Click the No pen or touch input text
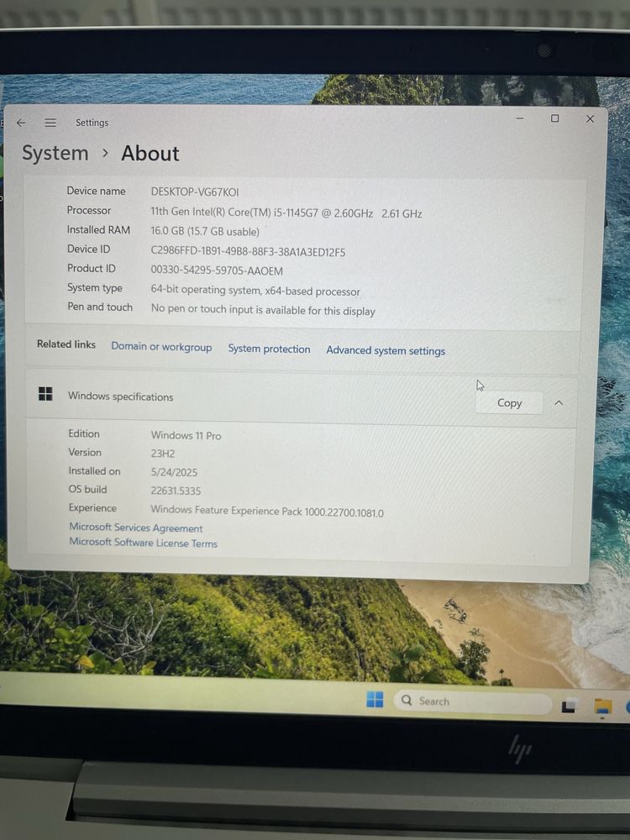630x840 pixels. [262, 310]
